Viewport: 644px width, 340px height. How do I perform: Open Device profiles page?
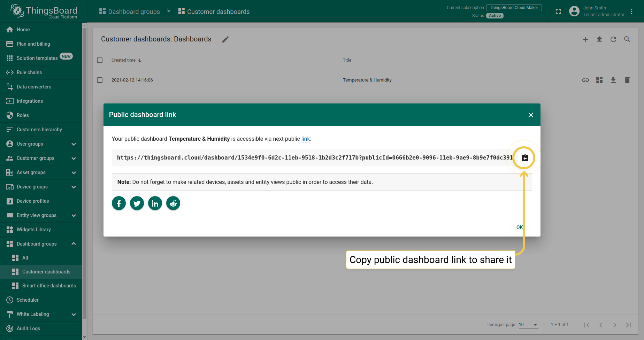click(x=41, y=201)
